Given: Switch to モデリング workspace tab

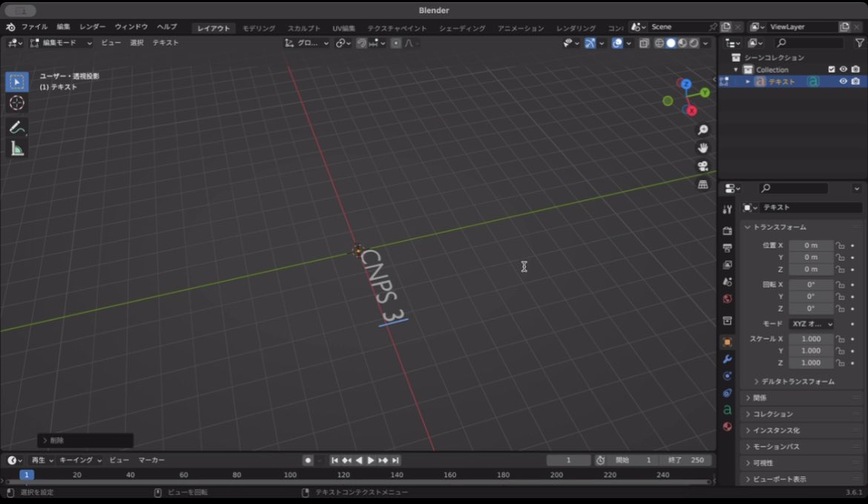Looking at the screenshot, I should [x=259, y=28].
